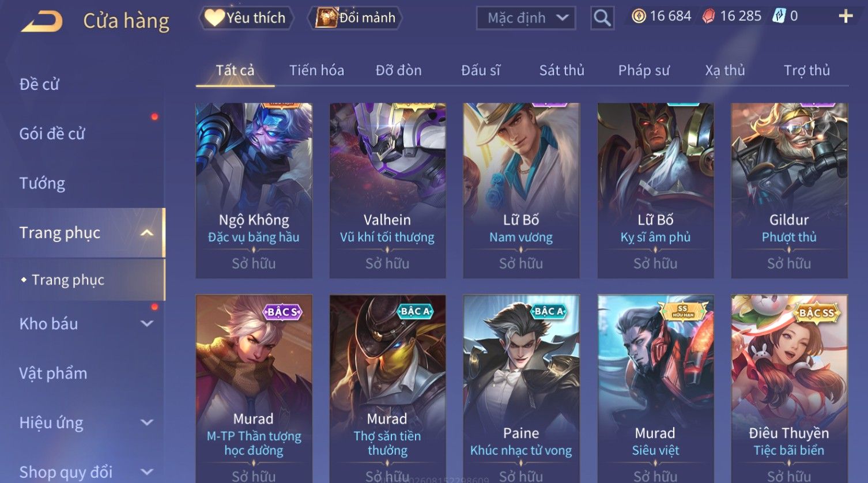Screen dimensions: 868x483
Task: Click the blue voucher currency icon
Action: [x=779, y=16]
